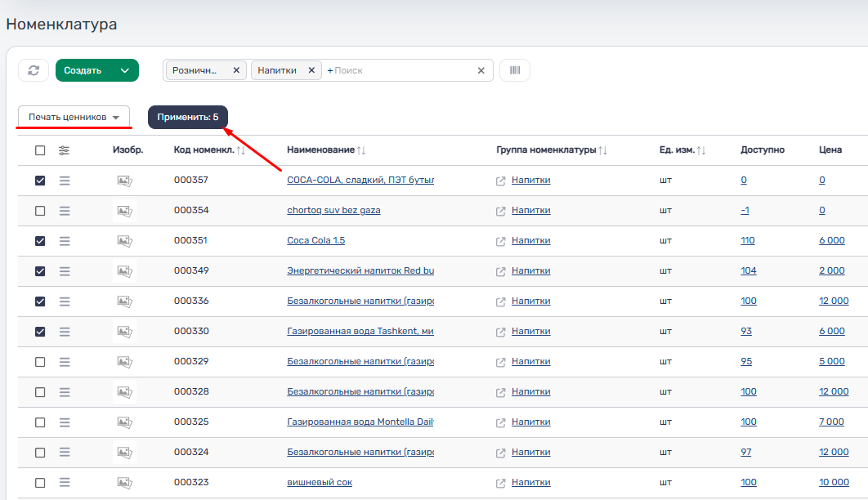Open column settings icon in table header
868x500 pixels.
65,150
